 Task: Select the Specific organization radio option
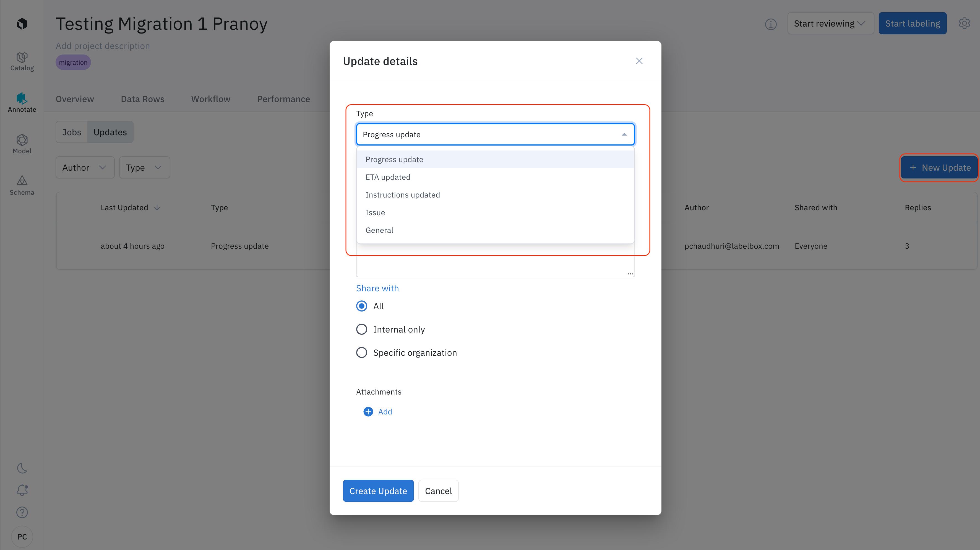click(x=361, y=352)
